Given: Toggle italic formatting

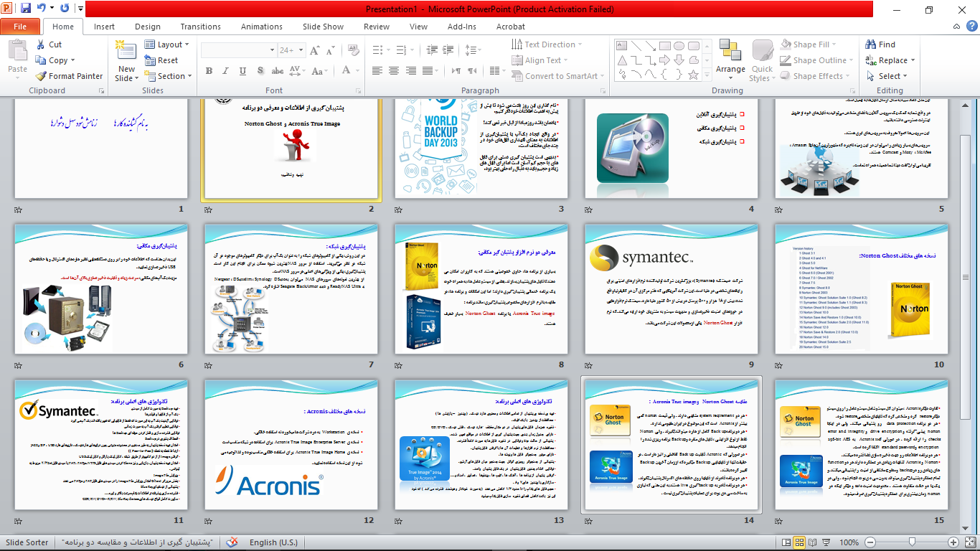Looking at the screenshot, I should [x=225, y=71].
